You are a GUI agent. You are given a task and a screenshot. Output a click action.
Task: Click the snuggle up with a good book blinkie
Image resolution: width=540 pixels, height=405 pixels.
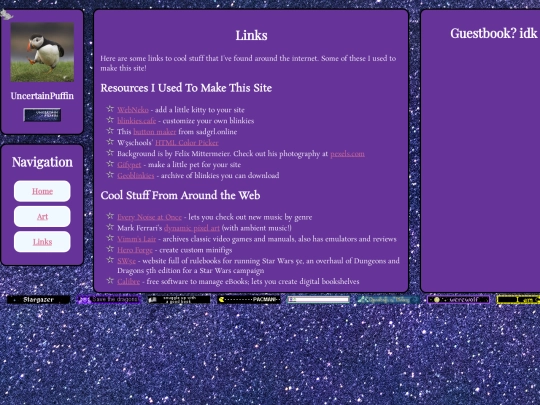pyautogui.click(x=179, y=300)
